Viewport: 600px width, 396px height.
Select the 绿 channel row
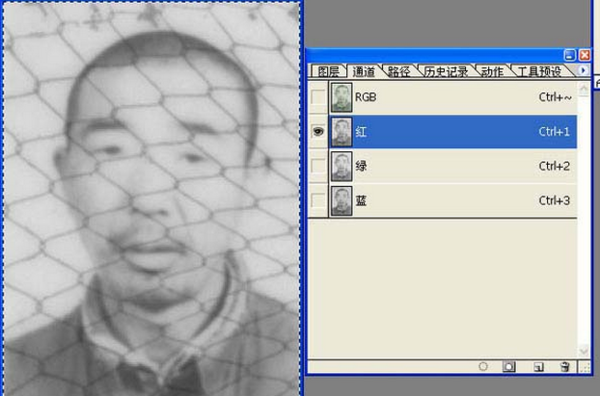[x=453, y=166]
